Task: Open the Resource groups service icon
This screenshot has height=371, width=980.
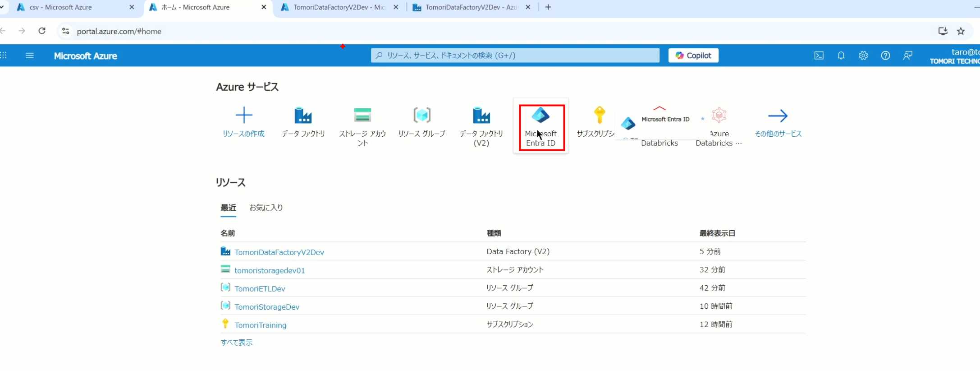Action: 422,116
